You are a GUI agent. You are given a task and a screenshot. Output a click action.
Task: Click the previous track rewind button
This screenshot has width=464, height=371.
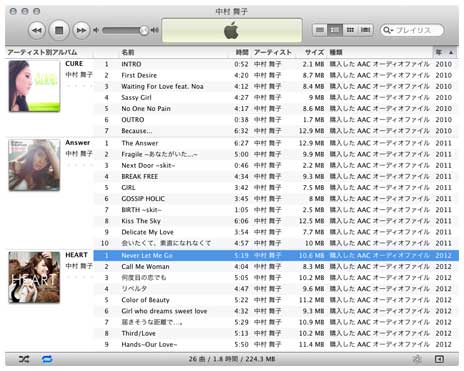click(x=37, y=30)
